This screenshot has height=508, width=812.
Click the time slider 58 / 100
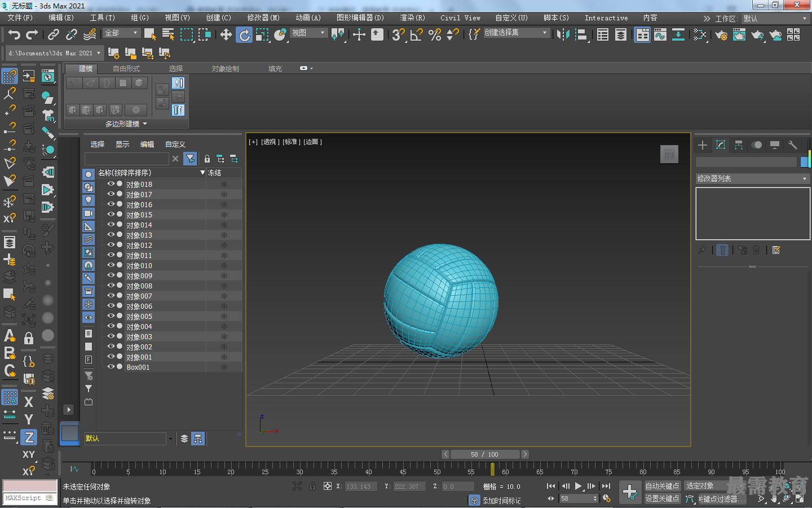pos(485,454)
